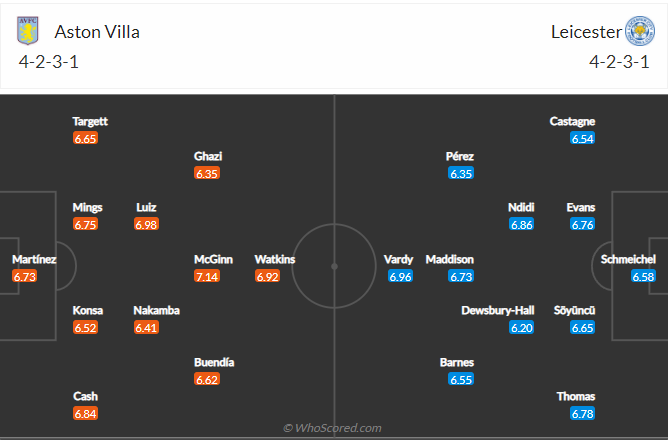Click the WhoScored.com watermark text
670x440 pixels.
[334, 428]
